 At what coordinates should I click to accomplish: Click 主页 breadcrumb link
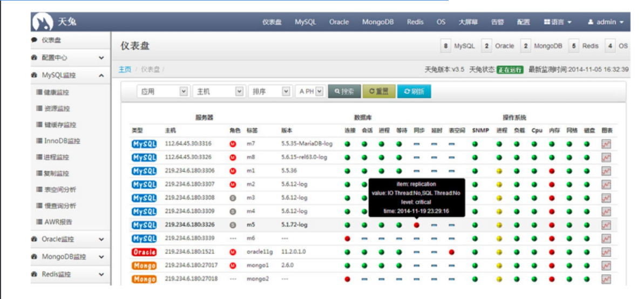(125, 70)
